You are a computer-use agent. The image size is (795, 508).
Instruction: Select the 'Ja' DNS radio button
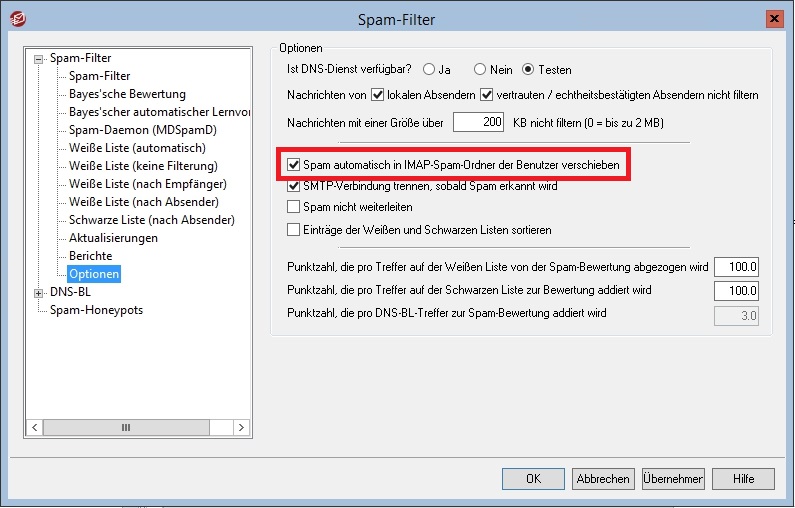(429, 70)
